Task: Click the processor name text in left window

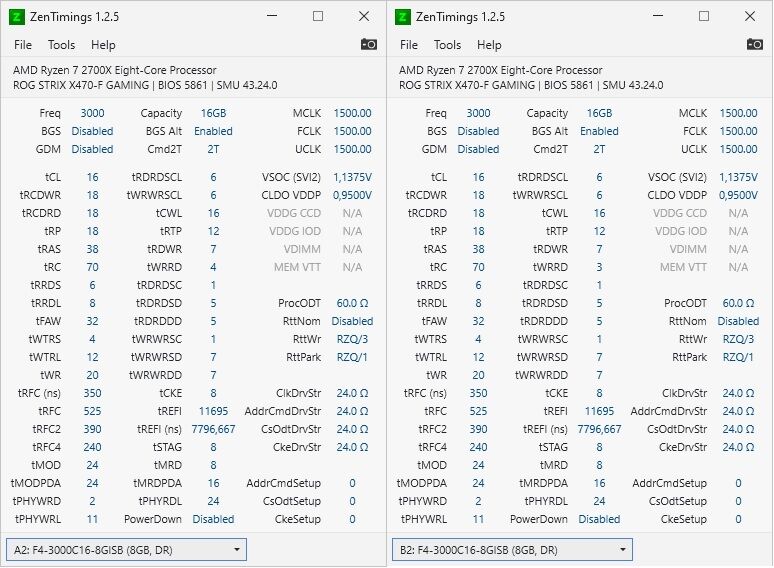Action: pos(115,70)
